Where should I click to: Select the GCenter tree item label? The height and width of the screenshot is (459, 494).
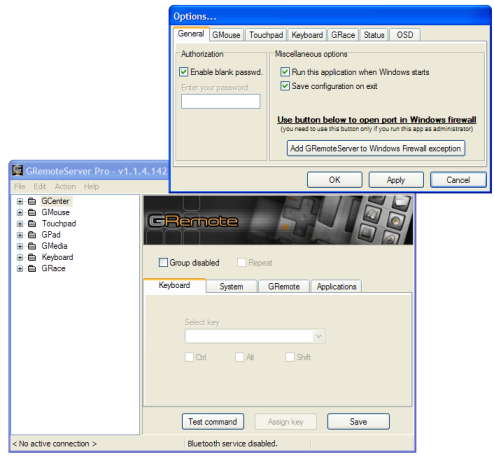(56, 201)
